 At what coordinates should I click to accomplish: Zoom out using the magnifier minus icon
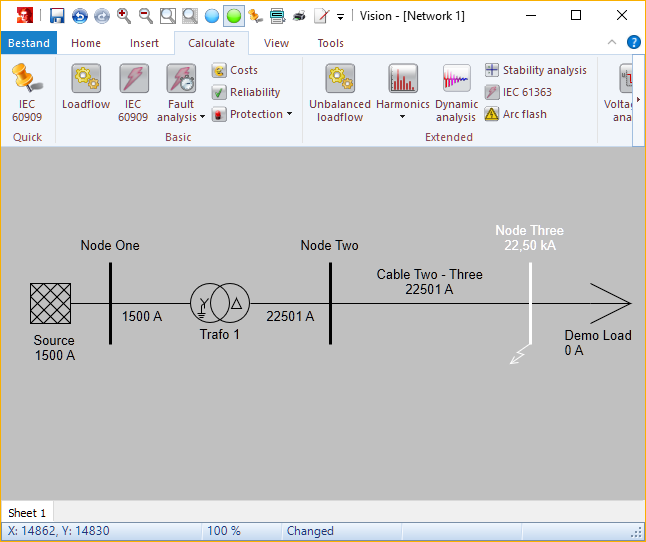point(145,16)
